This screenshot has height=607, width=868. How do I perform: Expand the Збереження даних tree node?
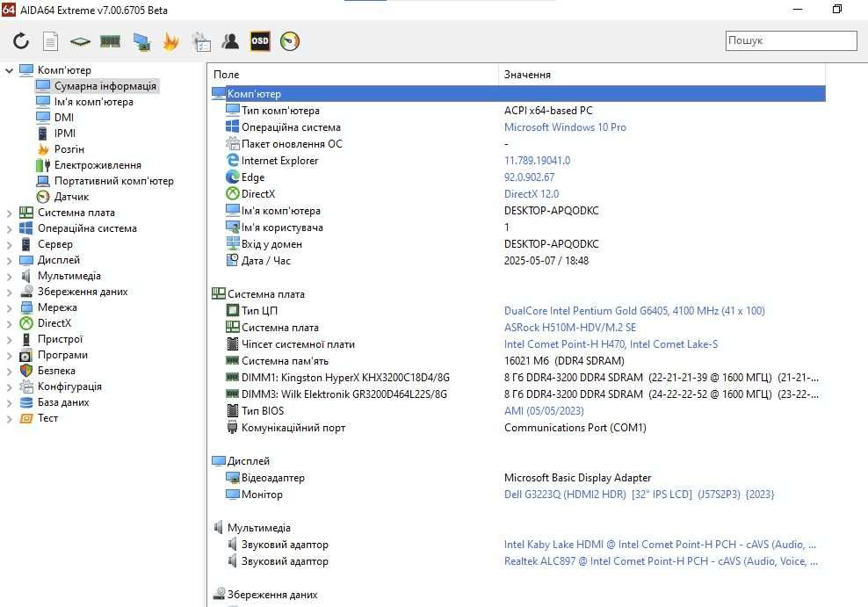(x=10, y=293)
